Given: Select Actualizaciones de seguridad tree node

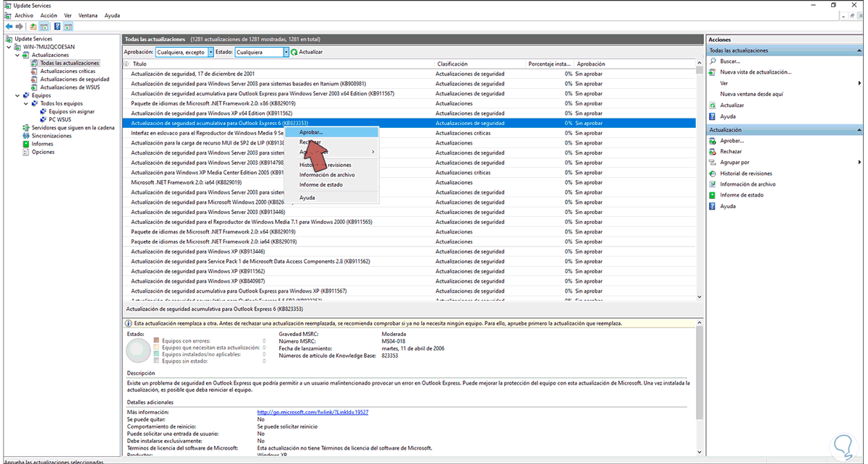Looking at the screenshot, I should click(x=75, y=80).
